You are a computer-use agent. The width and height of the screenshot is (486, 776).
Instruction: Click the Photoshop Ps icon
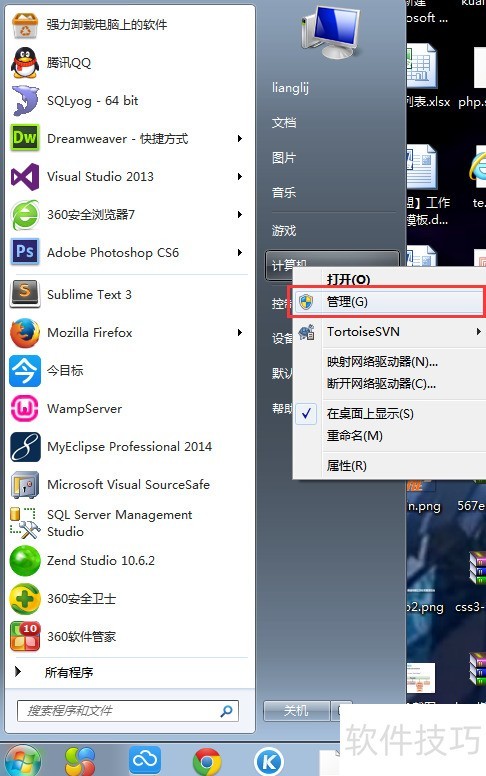click(25, 252)
